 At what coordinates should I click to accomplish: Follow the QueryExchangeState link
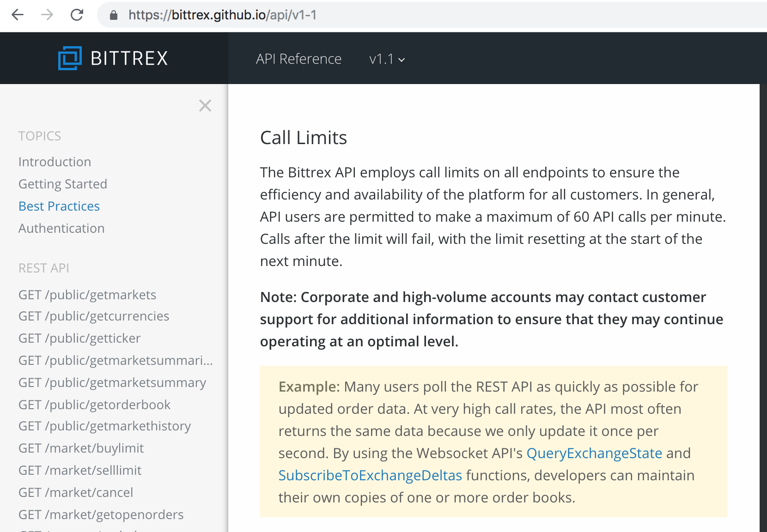coord(594,453)
